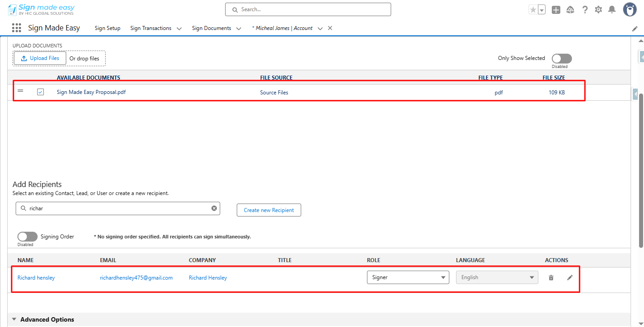Open the Setup gear icon

pyautogui.click(x=598, y=10)
